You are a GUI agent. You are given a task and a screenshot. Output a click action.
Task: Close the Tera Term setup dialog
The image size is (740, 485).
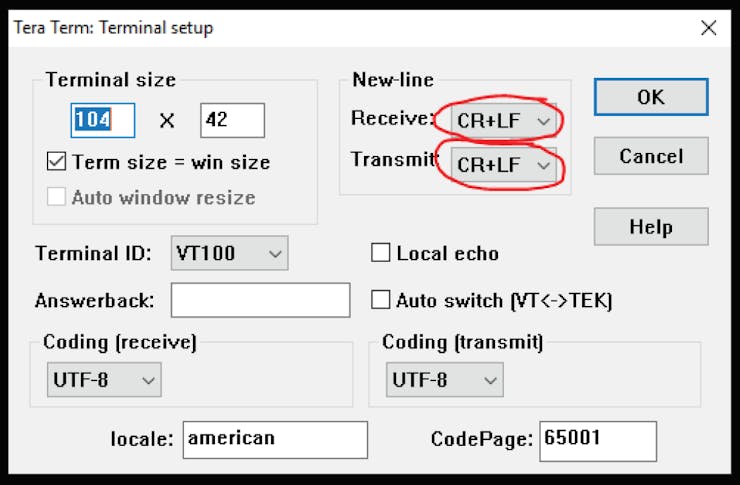click(708, 28)
